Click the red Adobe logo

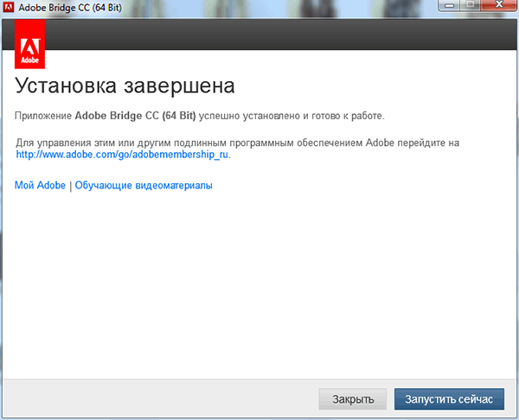(x=29, y=44)
